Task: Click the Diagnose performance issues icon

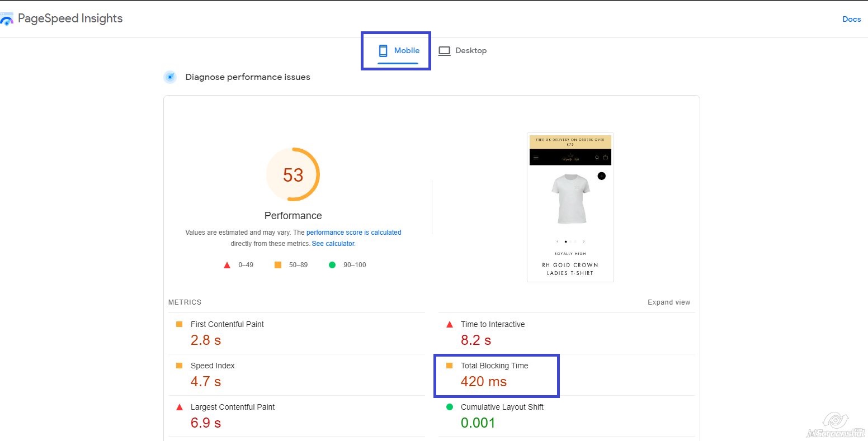Action: pos(170,77)
